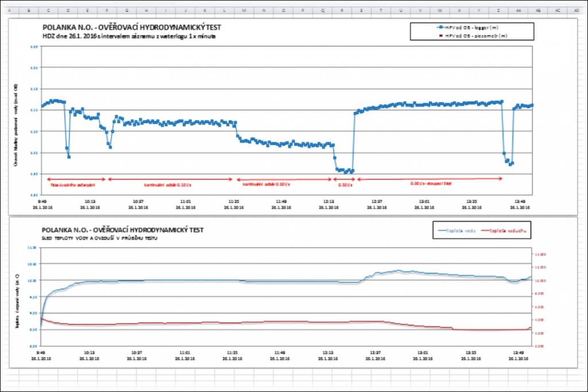Select column header C

tap(48, 10)
